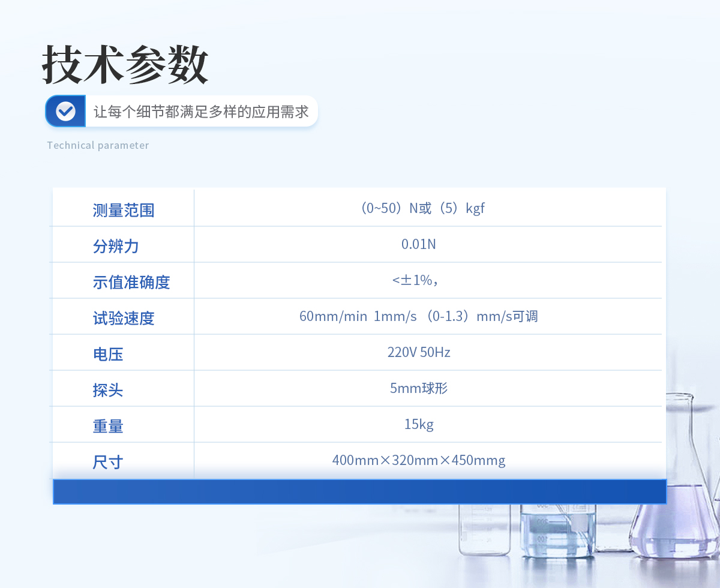Click the 0.01N resolution value
Screen dimensions: 720x588
419,244
